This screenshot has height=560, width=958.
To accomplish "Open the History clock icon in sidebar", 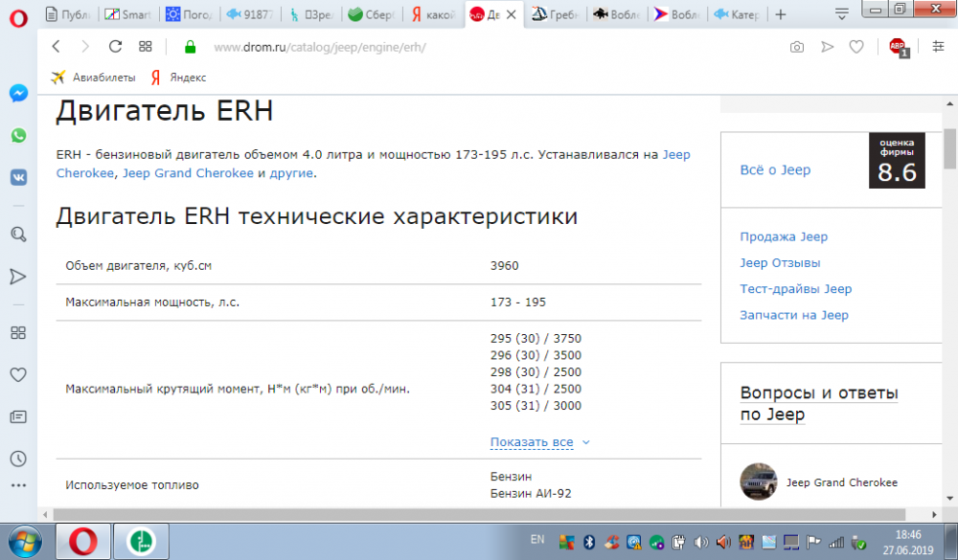I will (x=18, y=458).
